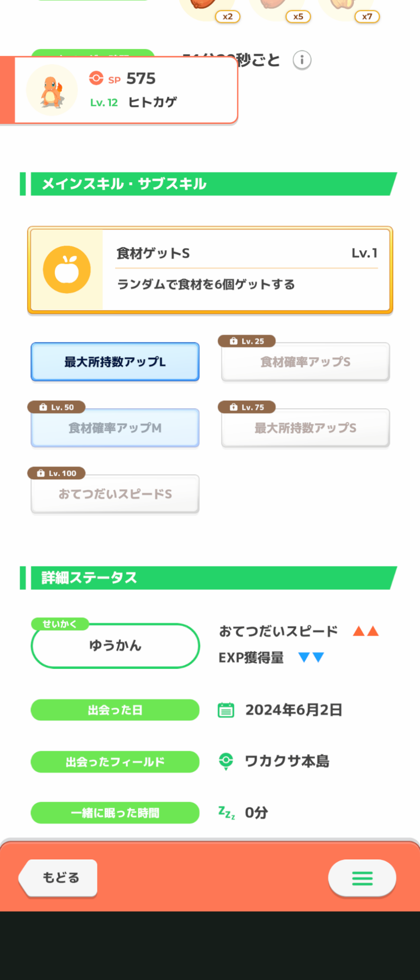The width and height of the screenshot is (420, 980).
Task: Select the 最大所持数アップL sub skill
Action: tap(115, 362)
